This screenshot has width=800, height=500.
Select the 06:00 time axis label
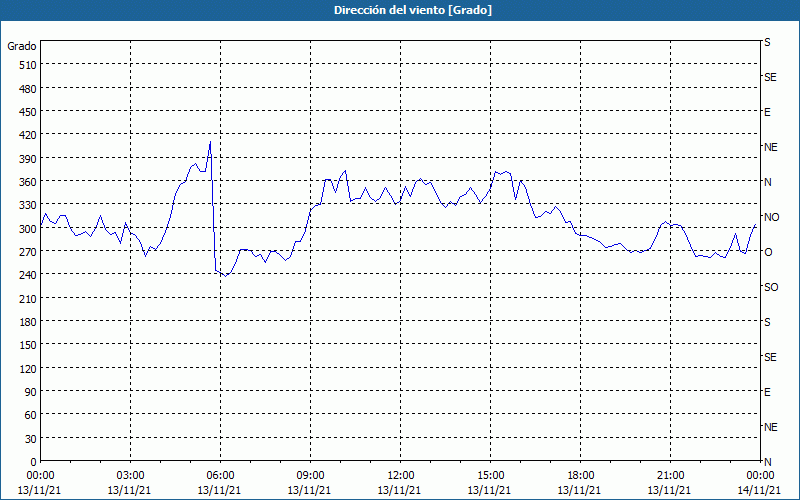tap(220, 476)
